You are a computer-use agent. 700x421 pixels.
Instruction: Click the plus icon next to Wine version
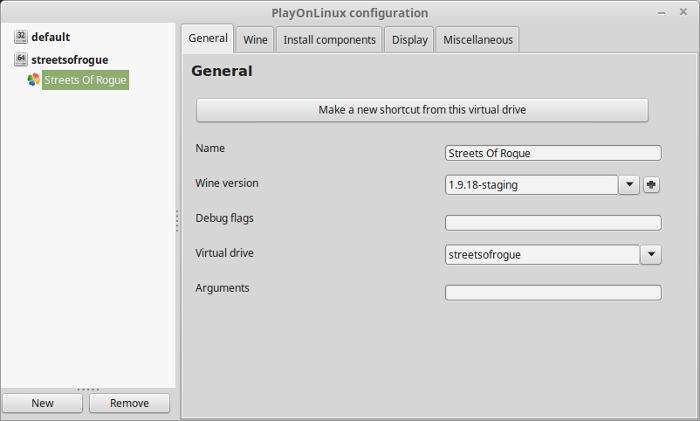[651, 185]
